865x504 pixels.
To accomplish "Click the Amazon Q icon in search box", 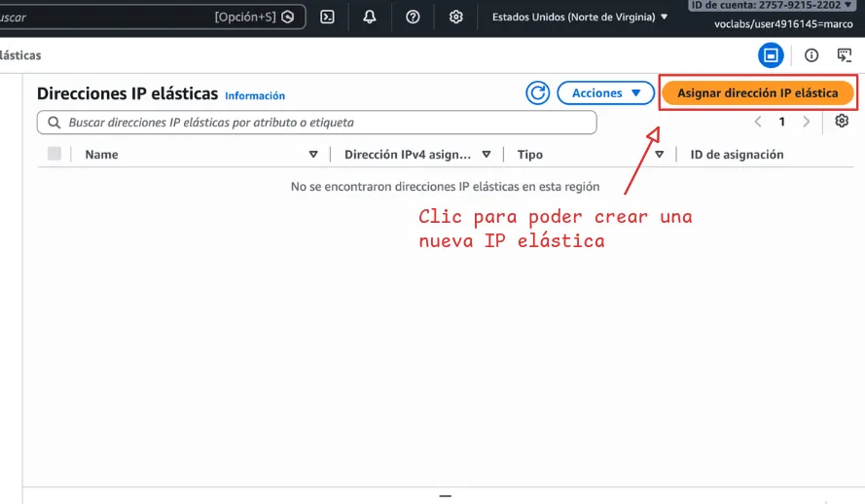I will click(288, 18).
